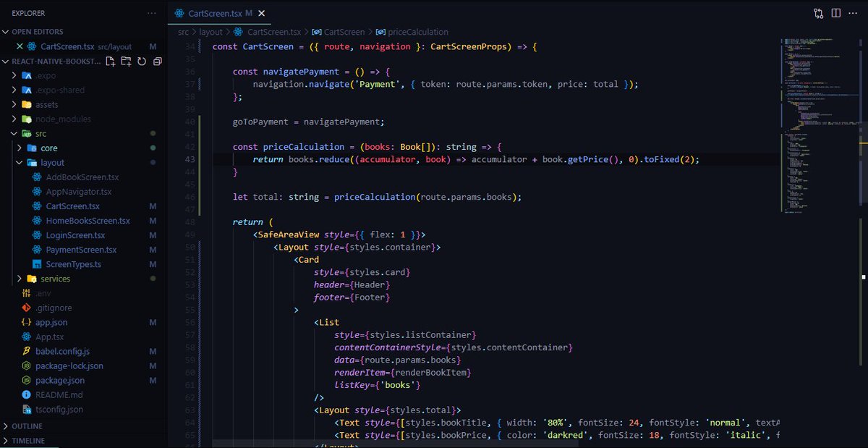Image resolution: width=868 pixels, height=448 pixels.
Task: Click line number 43 in the gutter
Action: 190,159
